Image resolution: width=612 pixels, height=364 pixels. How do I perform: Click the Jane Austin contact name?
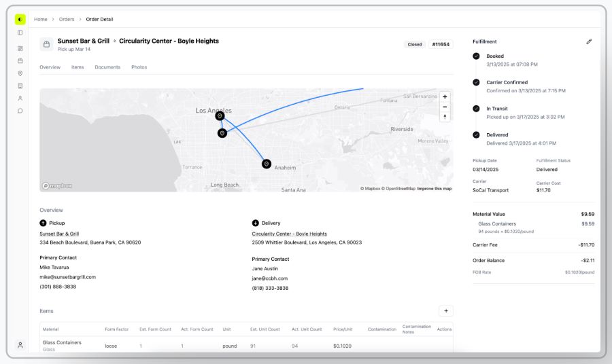[x=265, y=268]
